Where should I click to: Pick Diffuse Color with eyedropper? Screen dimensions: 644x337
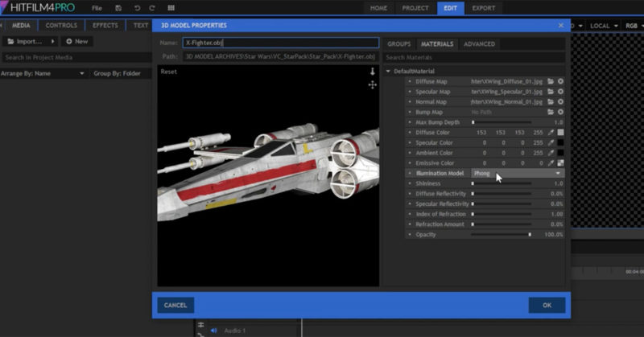point(551,132)
